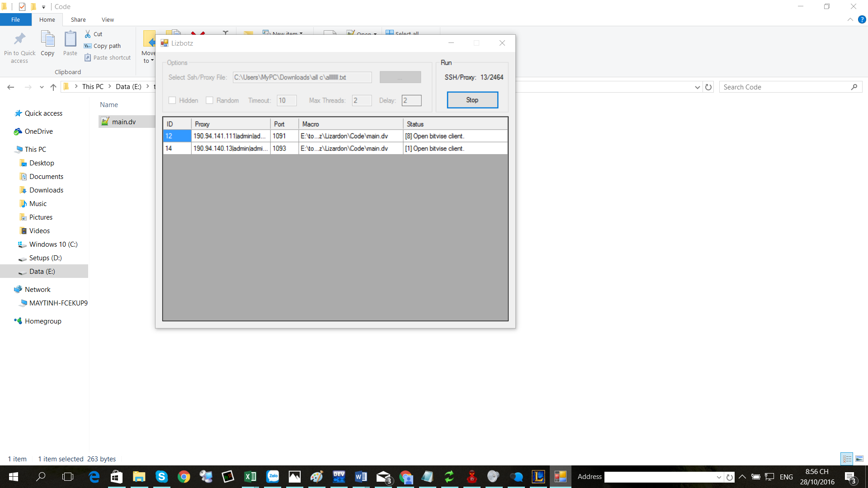Viewport: 868px width, 488px height.
Task: Click the Pin to Quick access icon
Action: (19, 39)
